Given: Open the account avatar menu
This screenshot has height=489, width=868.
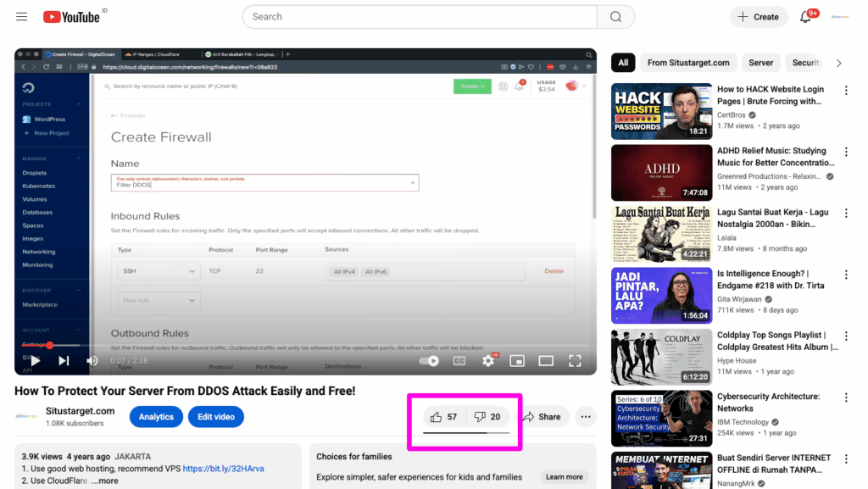Looking at the screenshot, I should coord(840,17).
